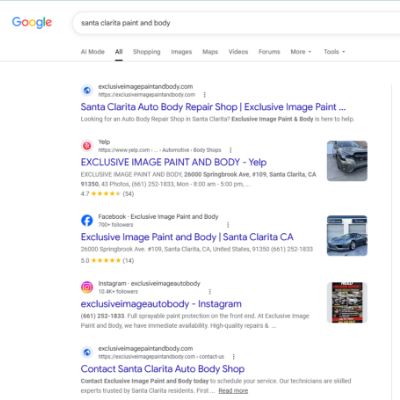This screenshot has width=400, height=400.
Task: Open Santa Clarita Auto Body Repair Shop link
Action: coord(213,107)
